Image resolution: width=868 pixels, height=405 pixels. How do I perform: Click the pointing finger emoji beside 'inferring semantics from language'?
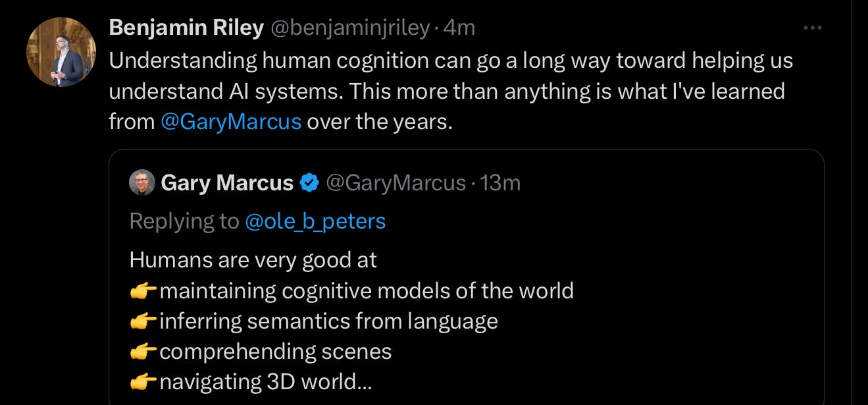[x=142, y=321]
